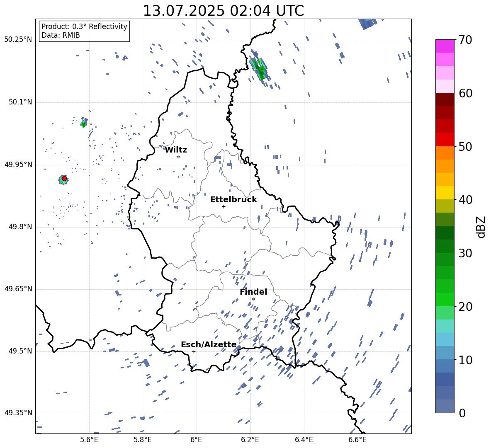This screenshot has width=491, height=448.
Task: Click the colorbar 40 tick value
Action: (x=465, y=200)
